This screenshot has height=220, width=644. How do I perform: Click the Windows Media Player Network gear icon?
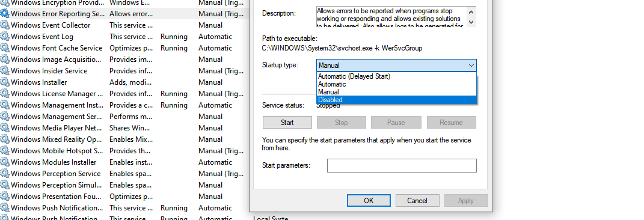click(5, 127)
